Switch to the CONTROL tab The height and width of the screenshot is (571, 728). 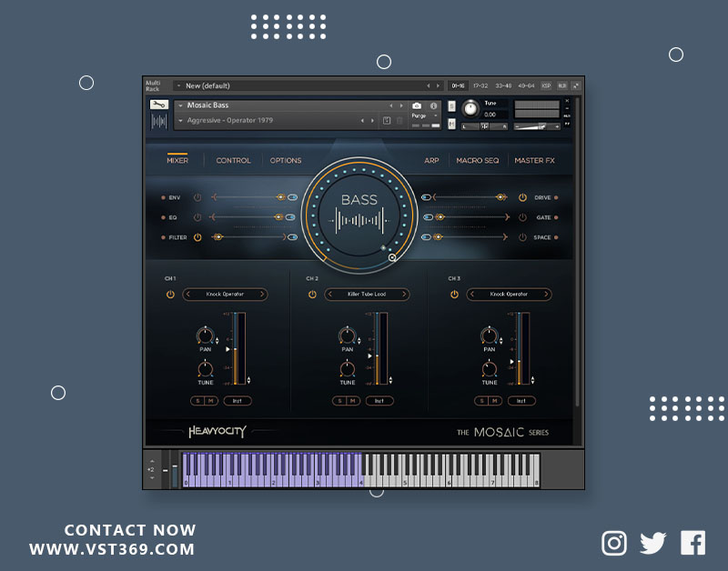(233, 160)
